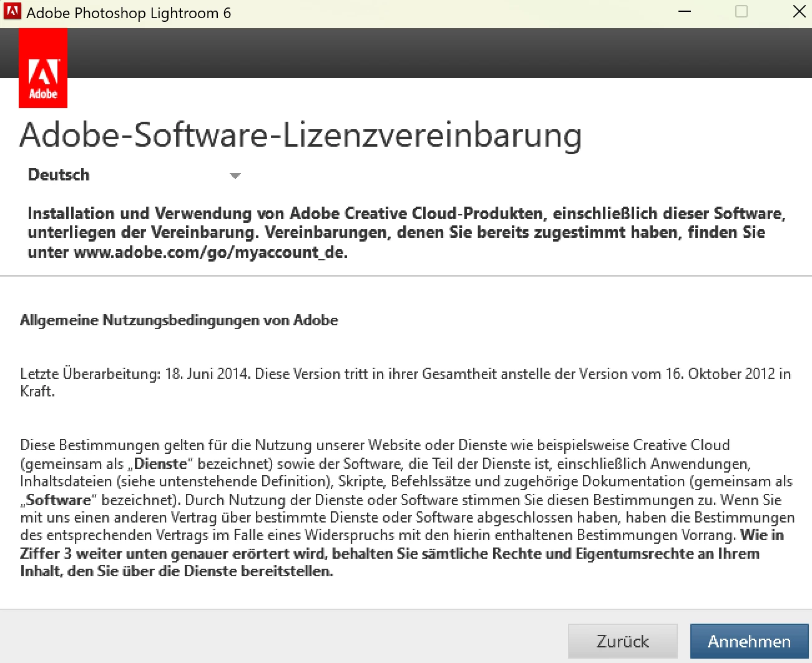
Task: Click bold notice starting Installation und Verwendung
Action: (x=406, y=232)
